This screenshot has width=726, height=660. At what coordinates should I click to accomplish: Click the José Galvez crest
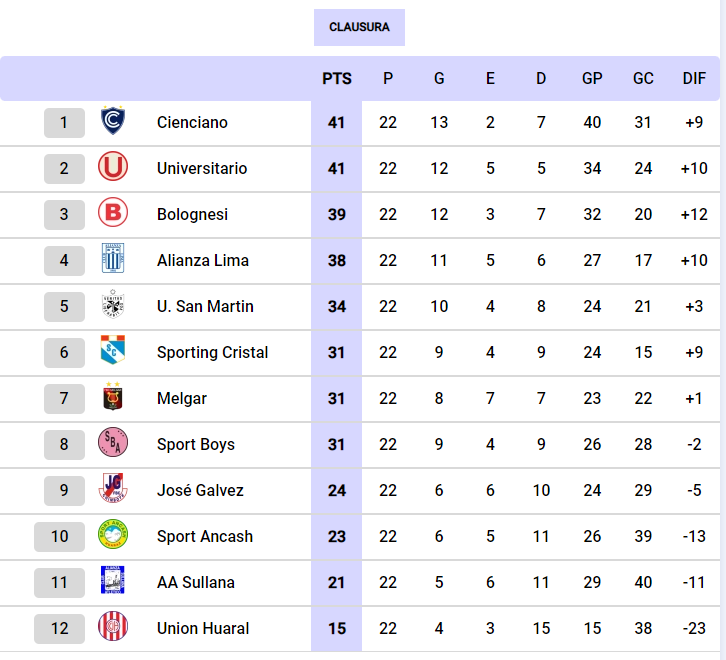tap(112, 490)
